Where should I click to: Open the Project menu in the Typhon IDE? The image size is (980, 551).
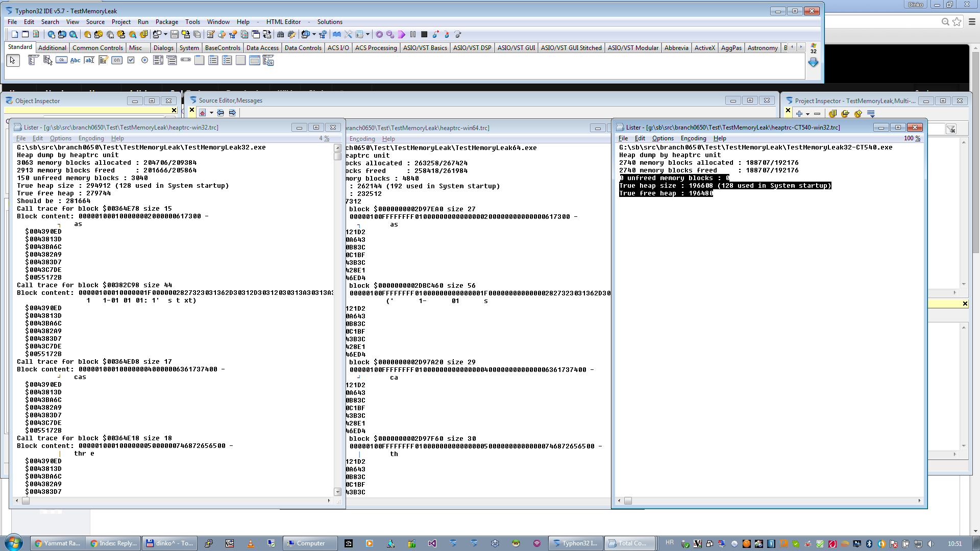(121, 22)
